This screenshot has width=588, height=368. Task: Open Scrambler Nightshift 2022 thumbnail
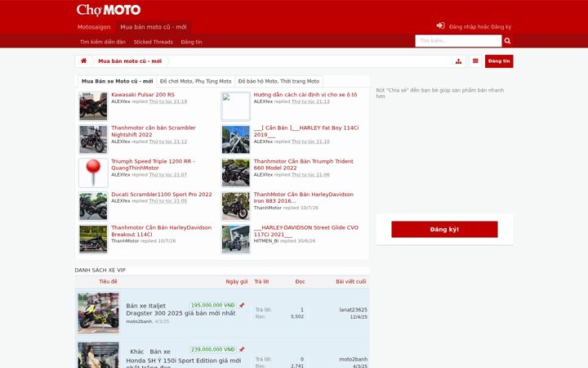click(x=93, y=139)
